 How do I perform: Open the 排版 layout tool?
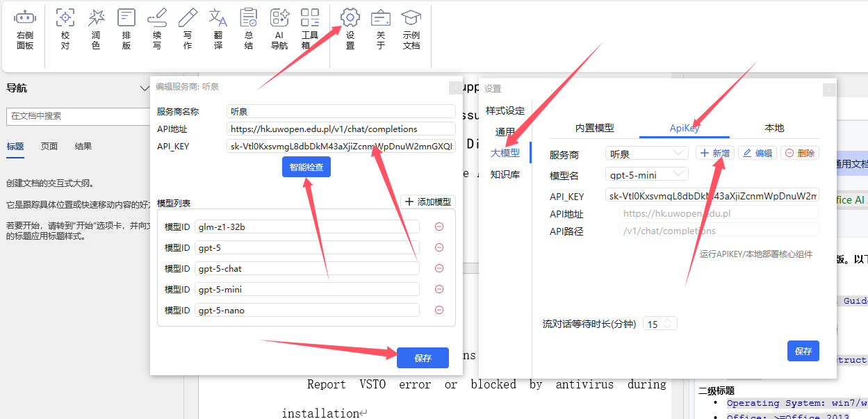(126, 30)
